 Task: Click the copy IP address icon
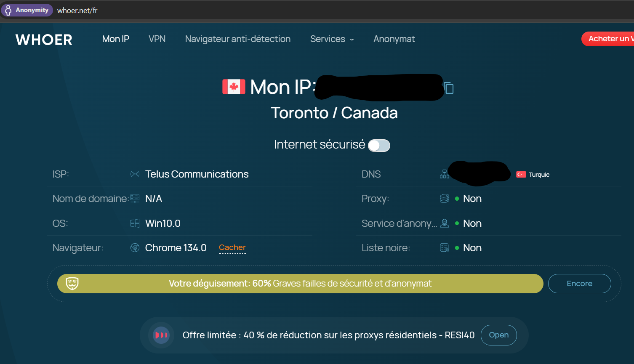tap(449, 88)
